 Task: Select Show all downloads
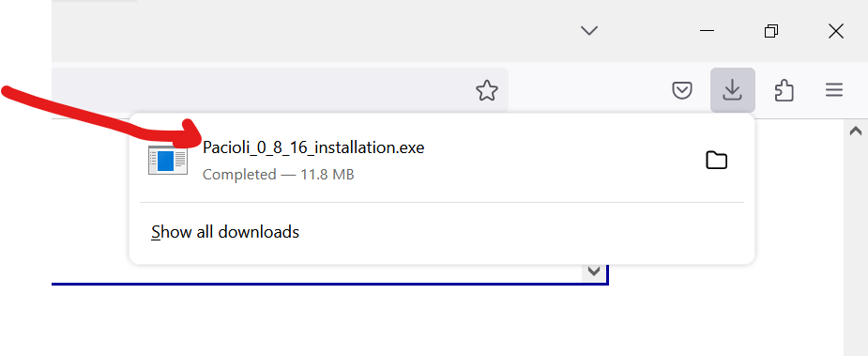[225, 232]
